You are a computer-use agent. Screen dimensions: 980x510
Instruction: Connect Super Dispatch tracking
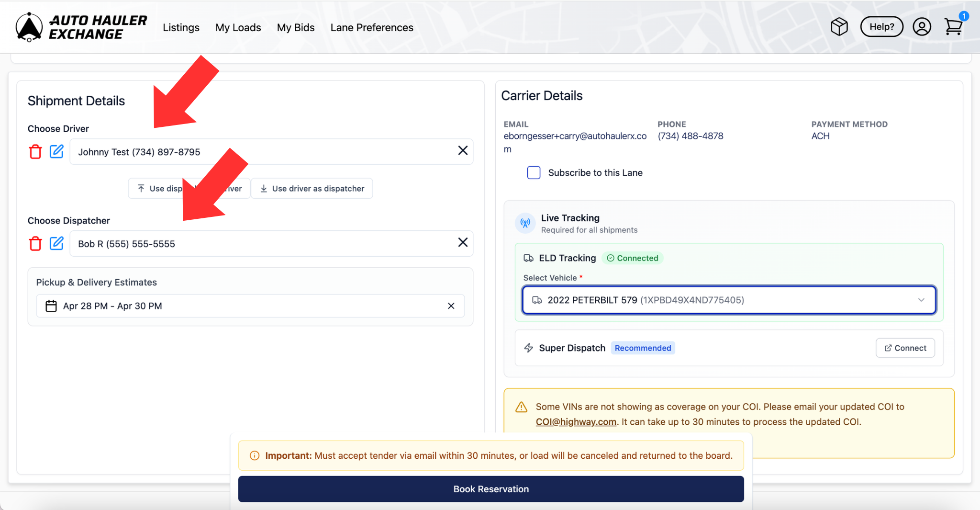pyautogui.click(x=905, y=348)
